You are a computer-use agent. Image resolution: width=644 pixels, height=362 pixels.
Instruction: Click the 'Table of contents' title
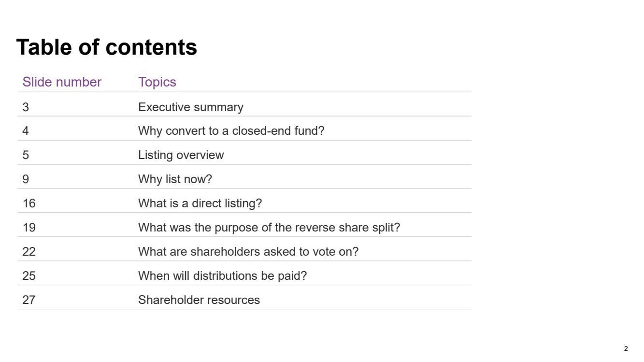(x=107, y=47)
